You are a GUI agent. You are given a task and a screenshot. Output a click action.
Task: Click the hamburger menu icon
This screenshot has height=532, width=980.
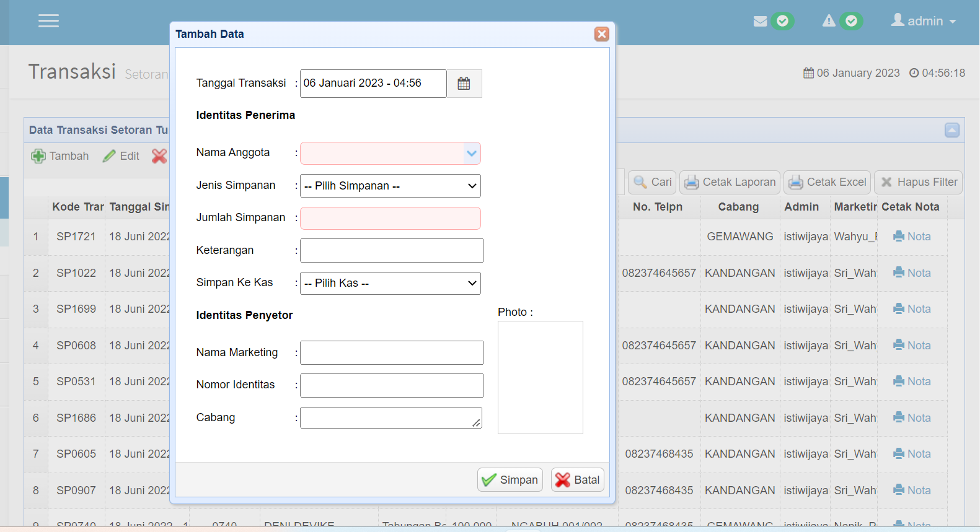(x=48, y=21)
